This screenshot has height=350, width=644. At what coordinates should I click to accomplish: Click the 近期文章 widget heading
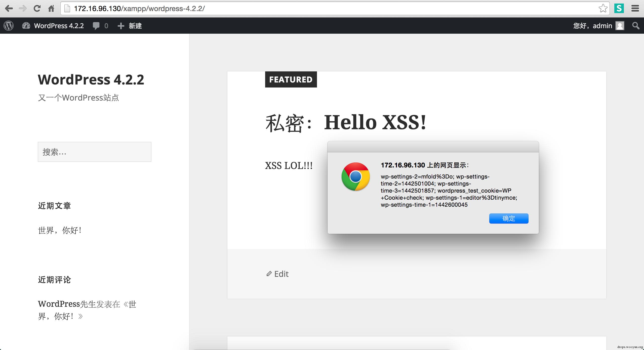click(x=54, y=206)
